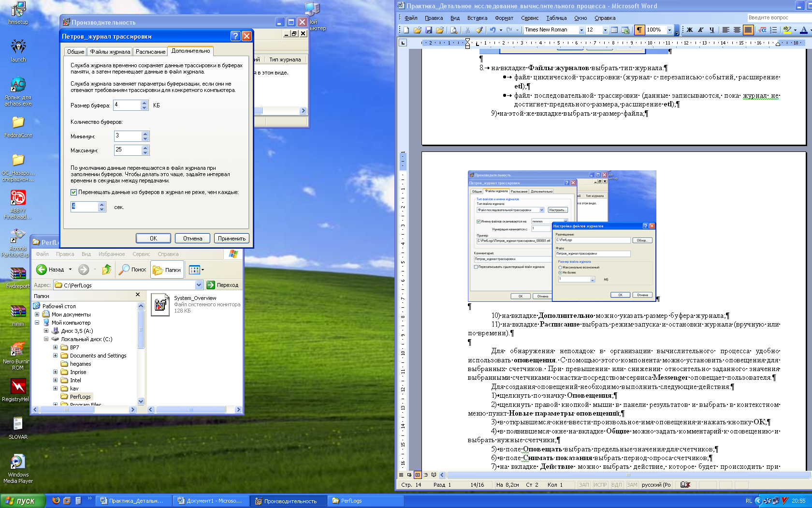Click the numbered list icon in Word

click(773, 30)
